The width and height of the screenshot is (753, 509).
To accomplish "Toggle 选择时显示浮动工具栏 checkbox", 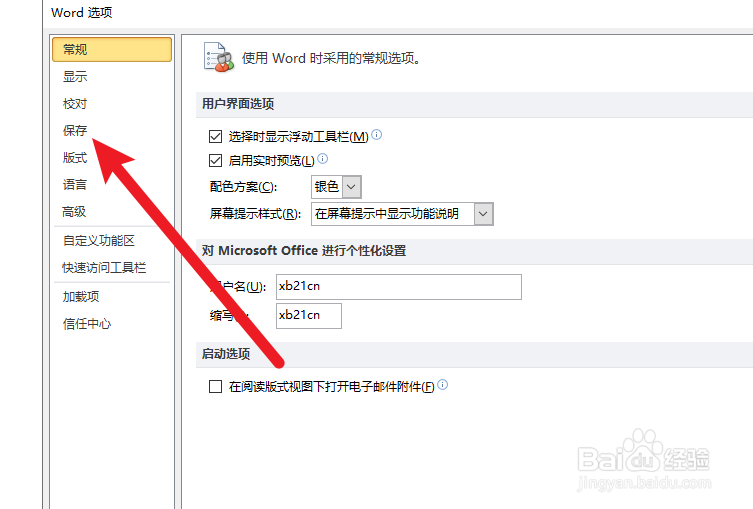I will tap(215, 137).
